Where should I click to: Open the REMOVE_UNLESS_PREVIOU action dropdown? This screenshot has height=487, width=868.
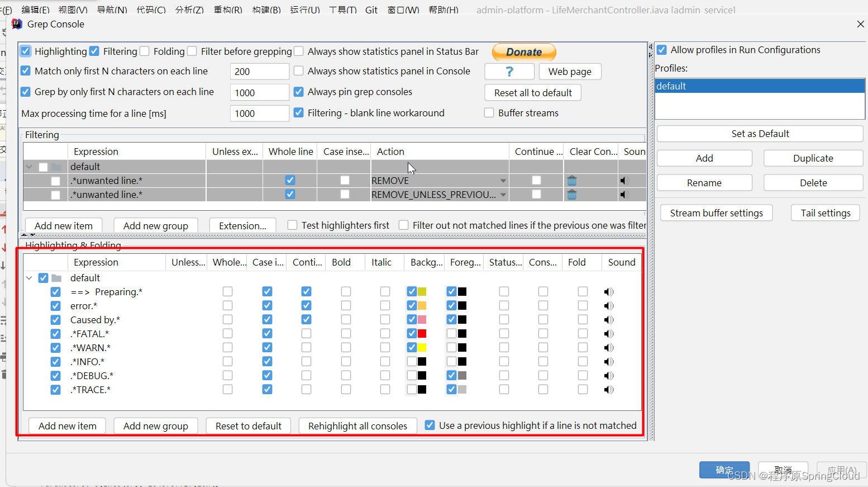503,195
